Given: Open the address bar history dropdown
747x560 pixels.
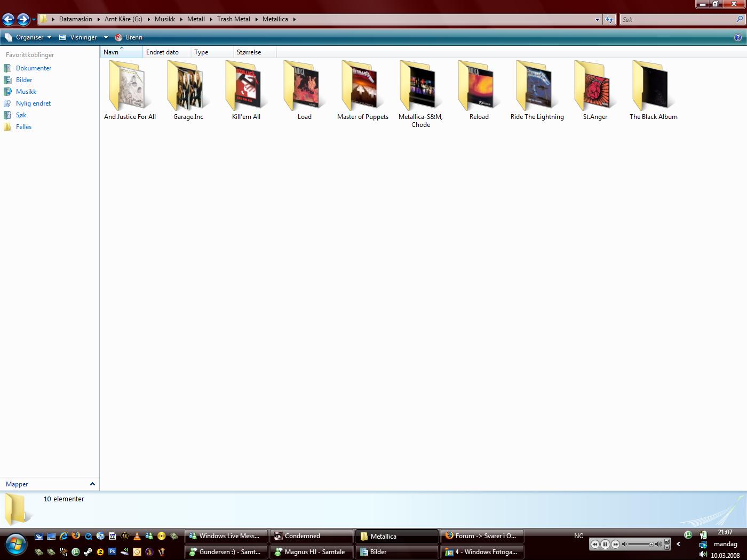Looking at the screenshot, I should (x=597, y=19).
